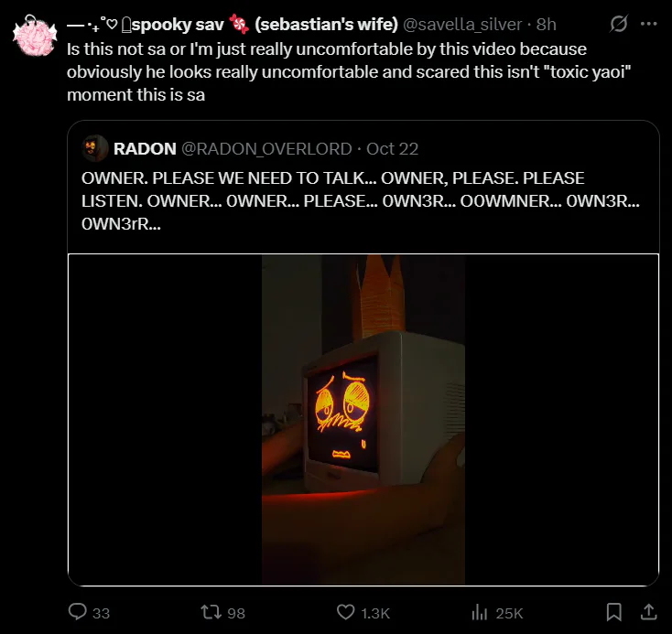The height and width of the screenshot is (634, 672).
Task: Open spooky sav's pink profile avatar
Action: tap(36, 35)
